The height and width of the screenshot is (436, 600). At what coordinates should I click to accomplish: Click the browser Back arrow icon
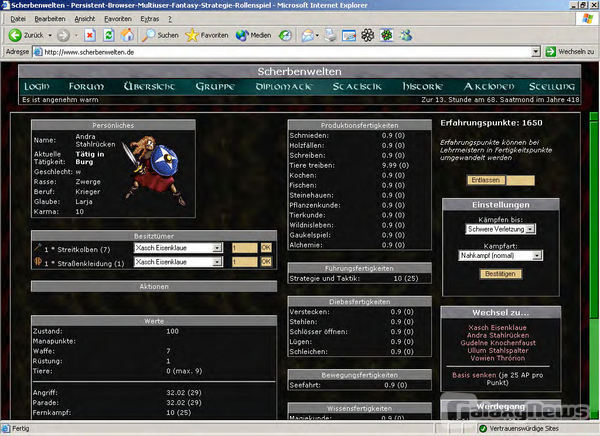click(x=15, y=34)
